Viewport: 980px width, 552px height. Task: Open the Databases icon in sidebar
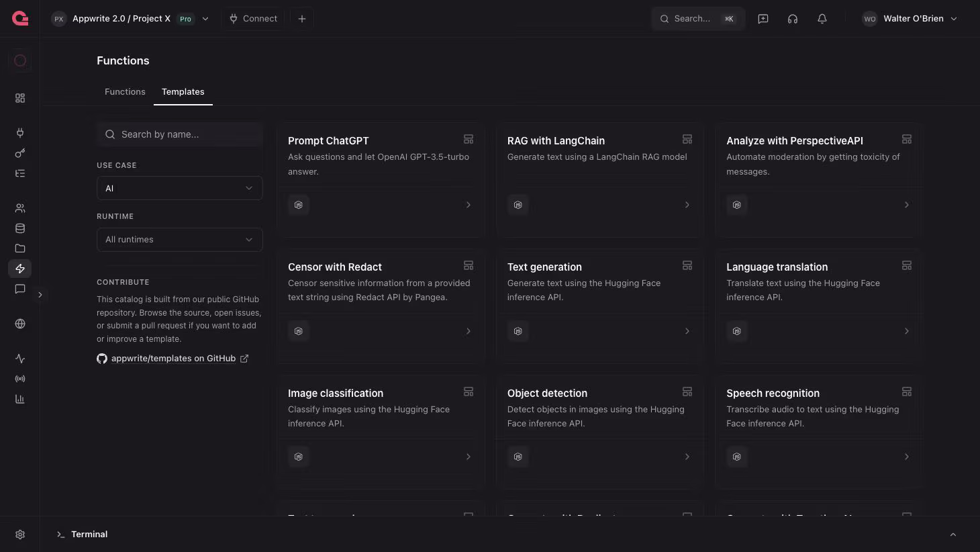(20, 228)
